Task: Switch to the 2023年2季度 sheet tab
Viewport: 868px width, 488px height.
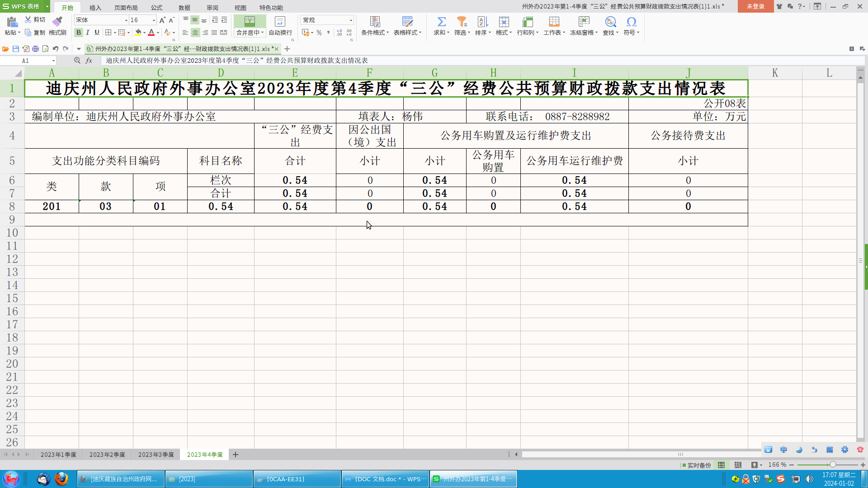Action: click(107, 455)
